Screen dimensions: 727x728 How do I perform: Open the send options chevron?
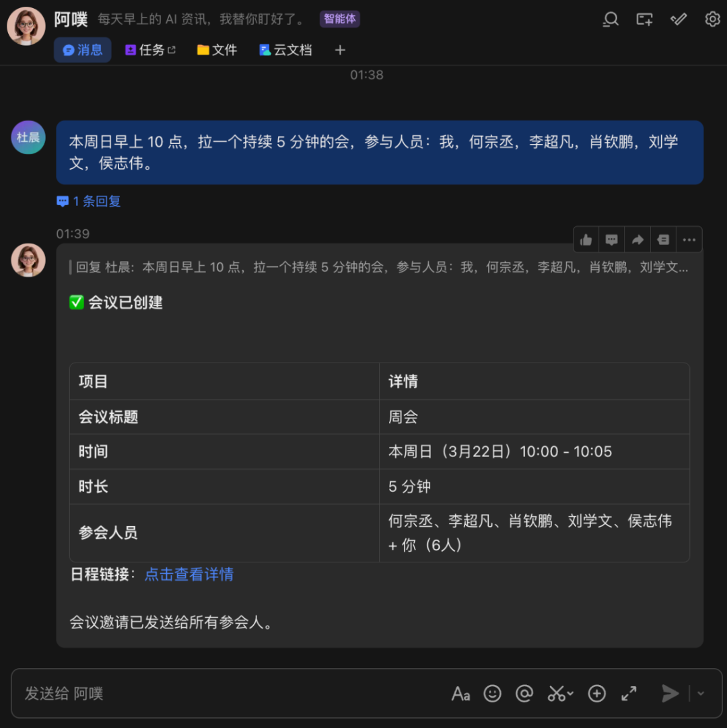(x=701, y=694)
